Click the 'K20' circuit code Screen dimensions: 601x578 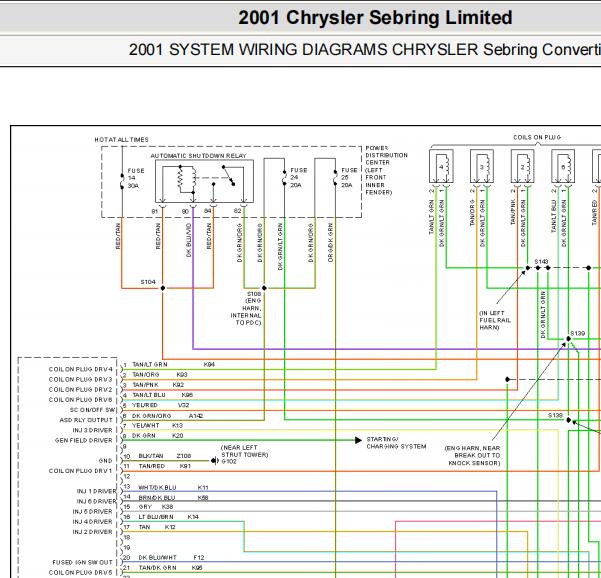pyautogui.click(x=177, y=435)
